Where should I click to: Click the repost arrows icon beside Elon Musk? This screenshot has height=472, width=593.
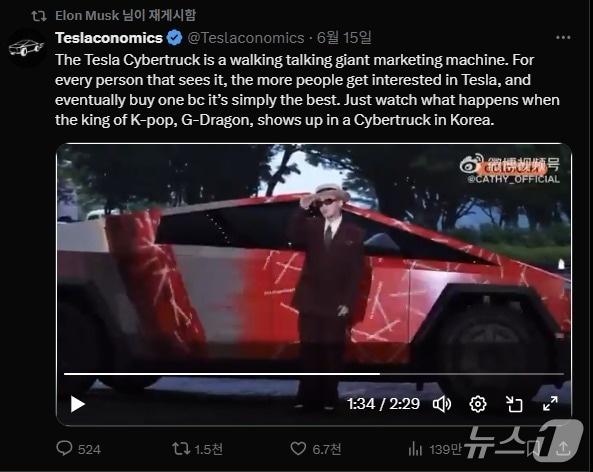39,16
